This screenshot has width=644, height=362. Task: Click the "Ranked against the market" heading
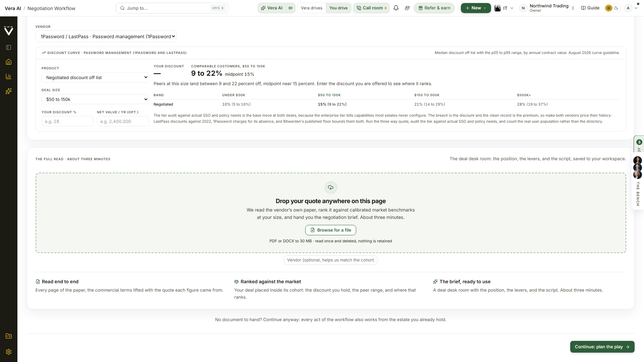pos(271,282)
